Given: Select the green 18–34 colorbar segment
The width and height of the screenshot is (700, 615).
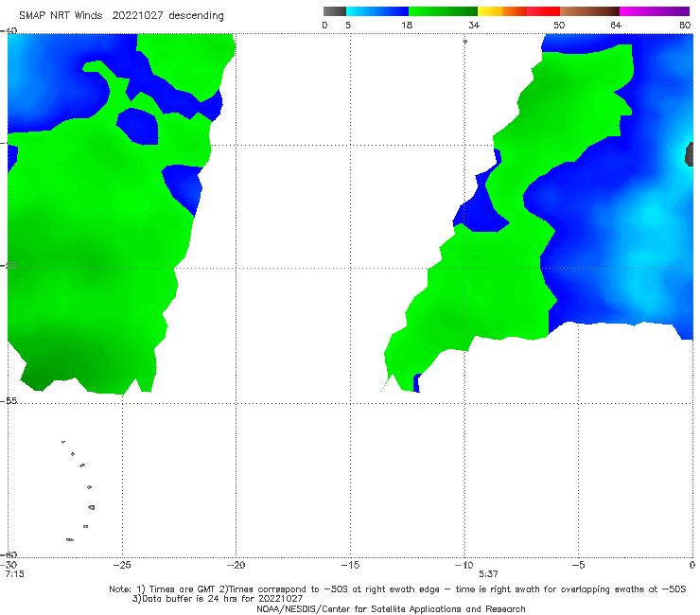Looking at the screenshot, I should coord(443,11).
